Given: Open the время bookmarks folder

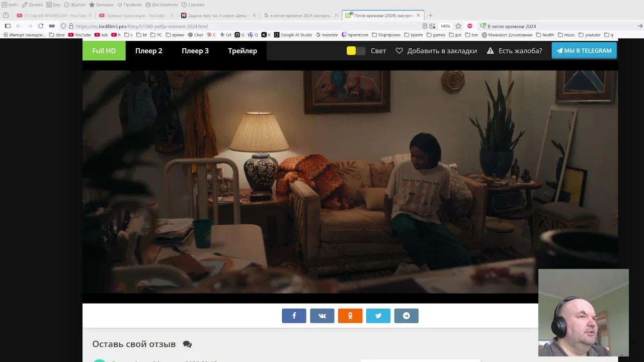Looking at the screenshot, I should click(175, 35).
